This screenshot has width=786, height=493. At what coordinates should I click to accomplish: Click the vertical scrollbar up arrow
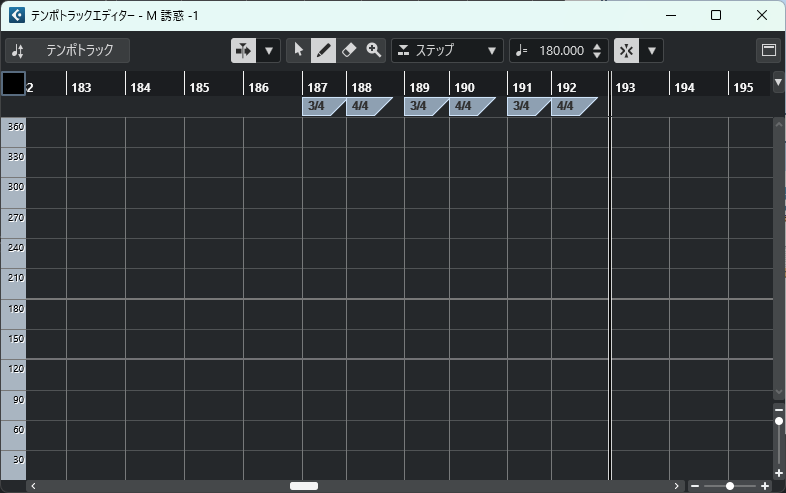pyautogui.click(x=778, y=124)
